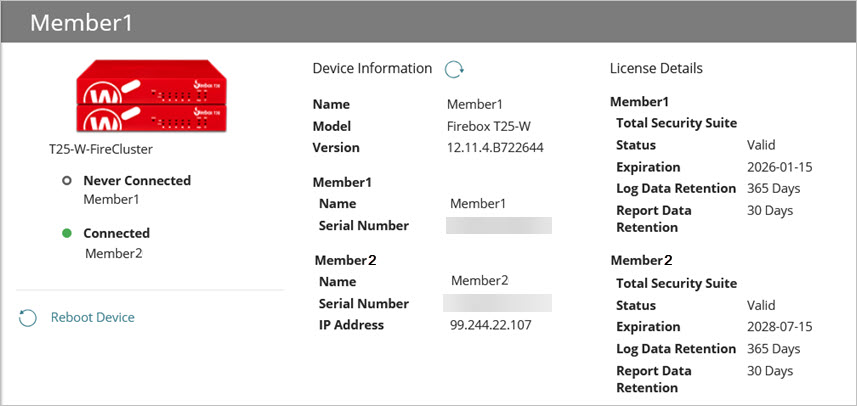Click the Device Information heading
Screen dimensions: 857x406
[372, 68]
